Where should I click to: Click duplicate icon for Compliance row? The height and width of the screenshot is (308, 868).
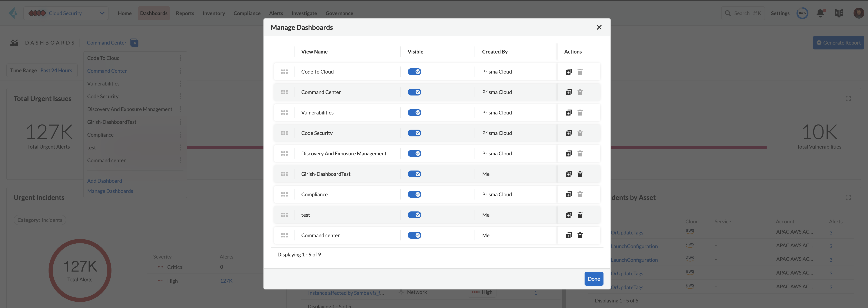pyautogui.click(x=569, y=195)
